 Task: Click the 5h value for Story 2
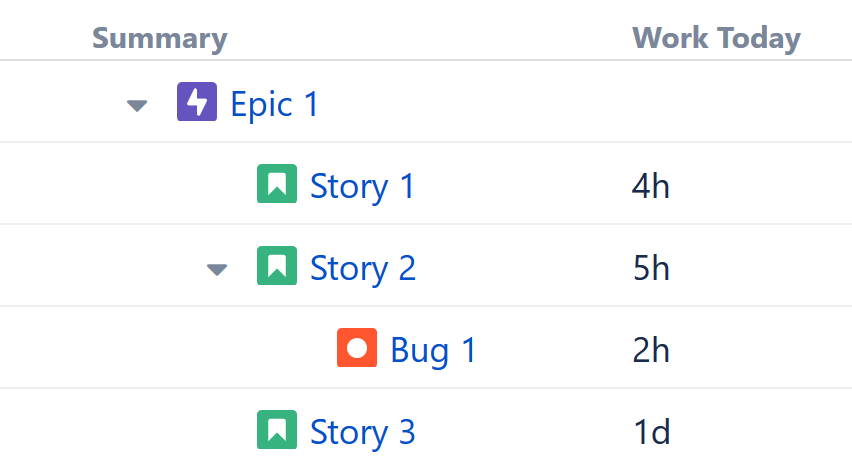[x=651, y=267]
